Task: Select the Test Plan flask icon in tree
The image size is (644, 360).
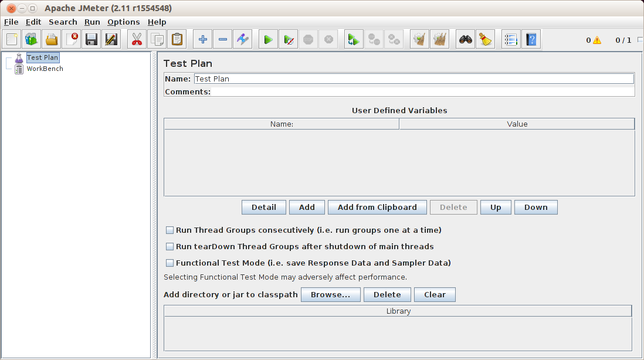Action: (x=19, y=58)
